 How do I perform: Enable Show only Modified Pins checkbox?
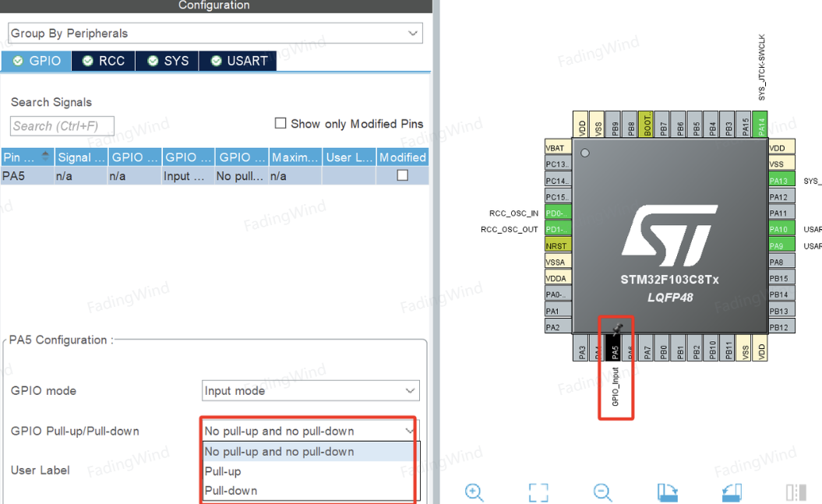(280, 123)
